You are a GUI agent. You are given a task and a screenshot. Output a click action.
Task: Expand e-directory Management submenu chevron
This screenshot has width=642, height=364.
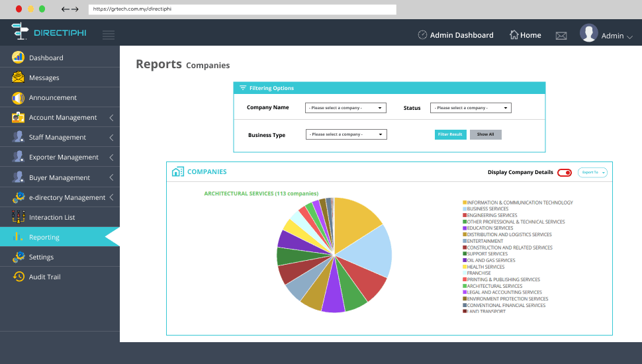click(x=111, y=197)
